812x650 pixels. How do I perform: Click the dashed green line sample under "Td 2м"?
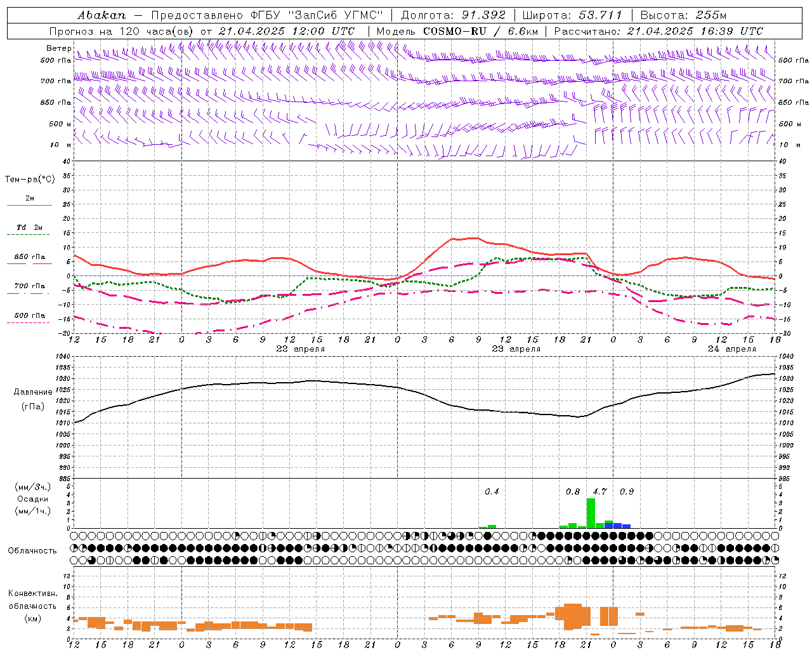point(29,234)
